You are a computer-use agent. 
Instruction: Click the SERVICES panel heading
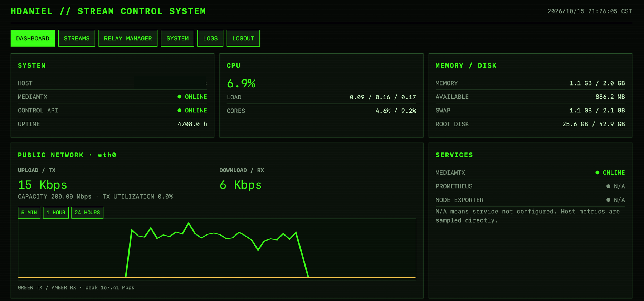[x=454, y=155]
